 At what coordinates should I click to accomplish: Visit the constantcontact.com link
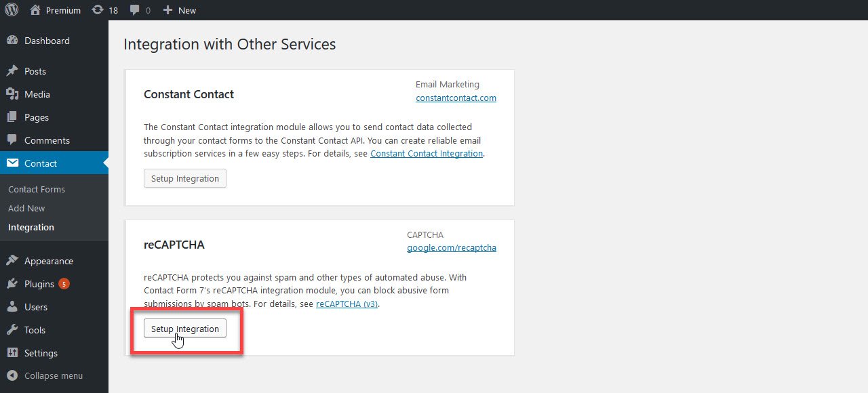[x=456, y=98]
